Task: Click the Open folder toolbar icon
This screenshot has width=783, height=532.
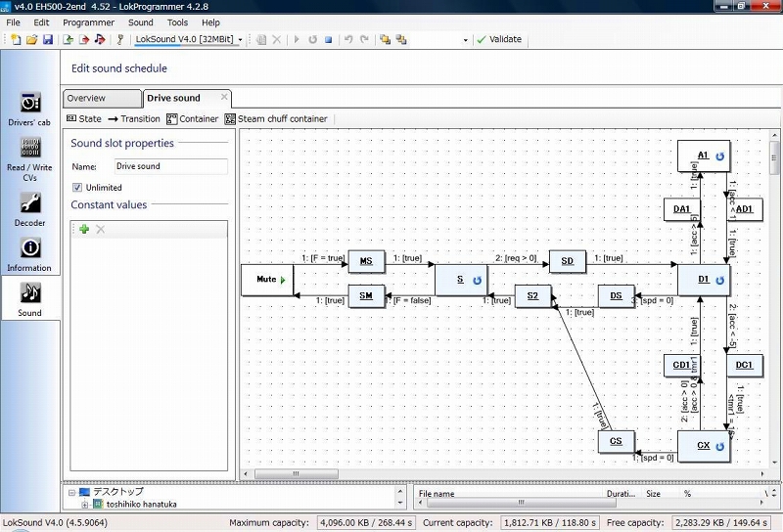Action: pos(32,39)
